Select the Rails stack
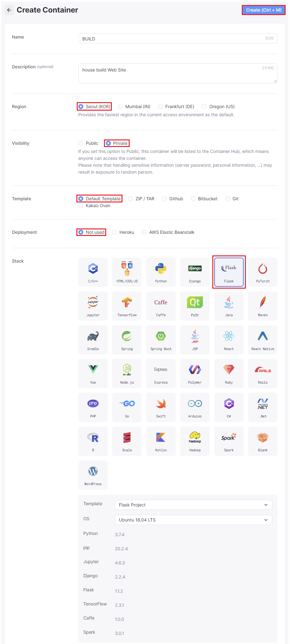The height and width of the screenshot is (644, 290). (263, 374)
